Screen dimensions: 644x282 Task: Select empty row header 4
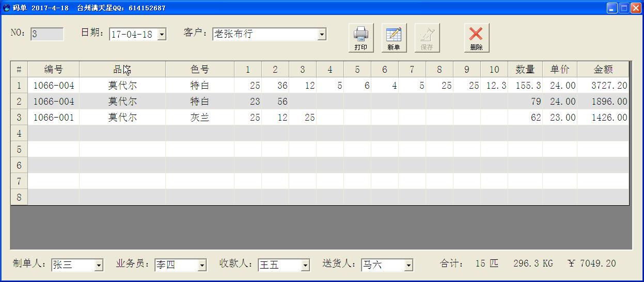[x=19, y=134]
